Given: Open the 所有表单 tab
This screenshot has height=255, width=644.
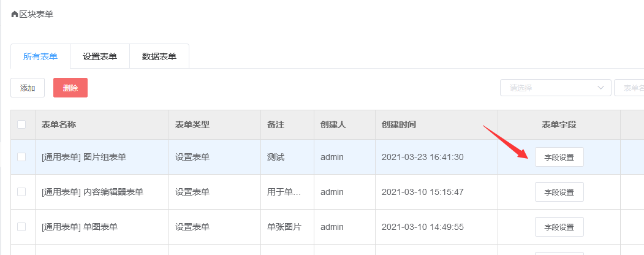Looking at the screenshot, I should click(40, 56).
